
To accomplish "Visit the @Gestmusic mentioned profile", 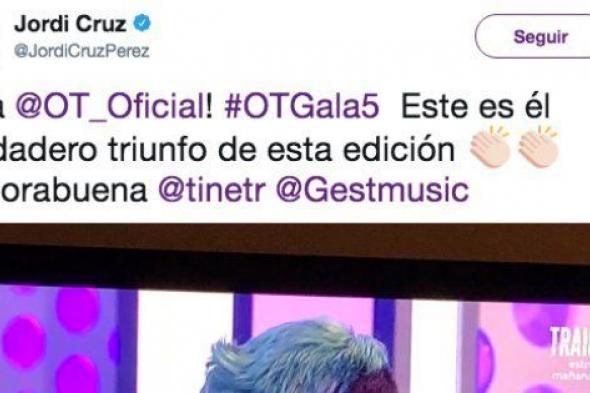I will coord(373,189).
